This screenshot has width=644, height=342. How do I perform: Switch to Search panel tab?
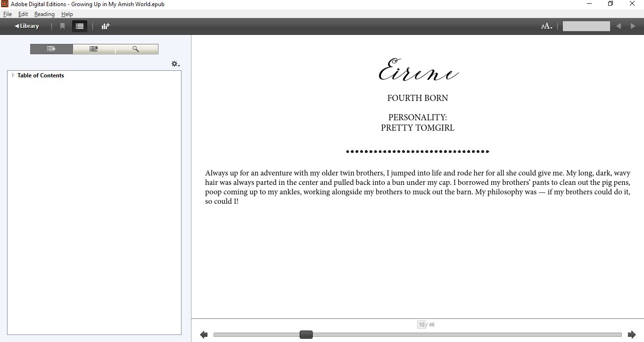137,49
